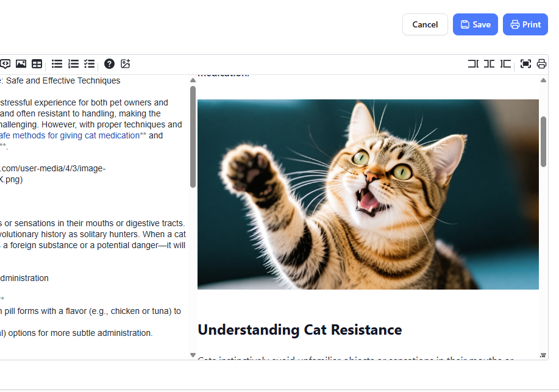Click the printer icon on the right toolbar
Screen dimensions: 559x392
pos(541,63)
